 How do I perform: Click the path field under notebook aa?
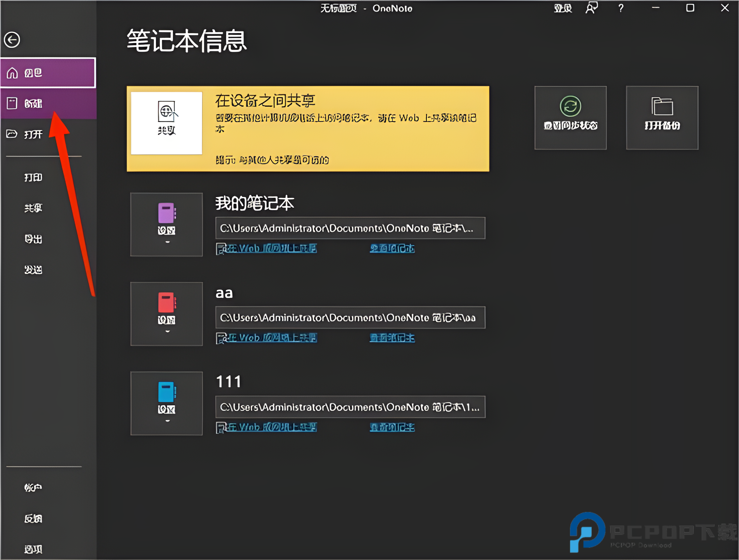click(350, 318)
